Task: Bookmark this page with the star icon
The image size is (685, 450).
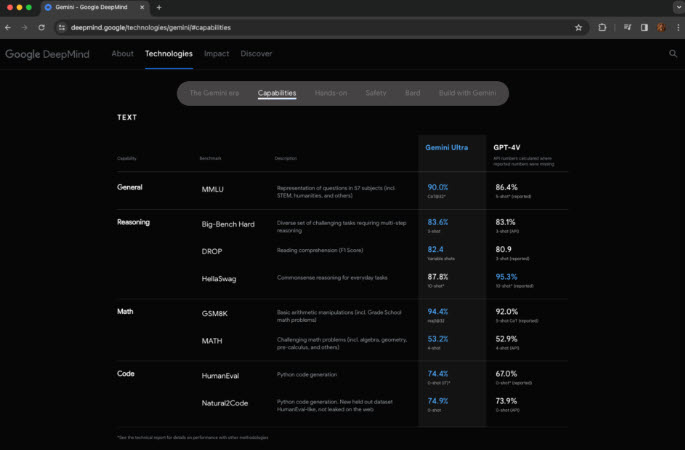Action: click(x=578, y=28)
